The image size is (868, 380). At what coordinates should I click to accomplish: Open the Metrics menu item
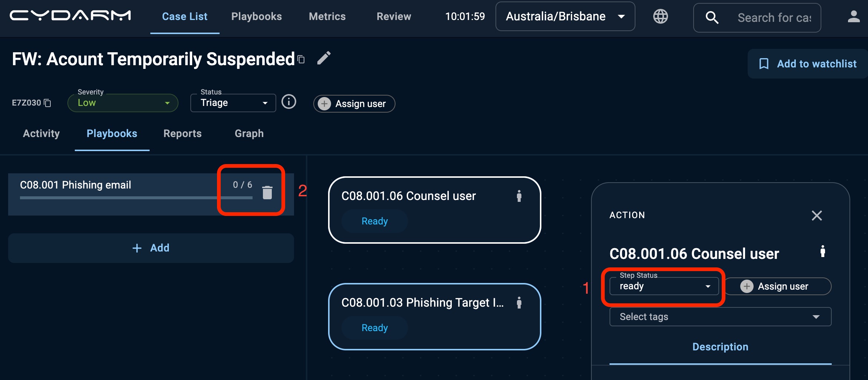point(327,17)
